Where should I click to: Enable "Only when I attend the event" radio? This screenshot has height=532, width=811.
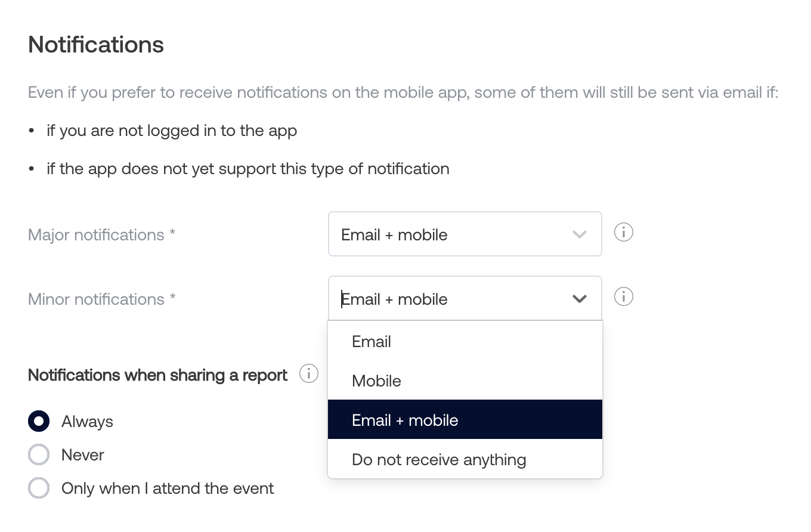coord(39,488)
